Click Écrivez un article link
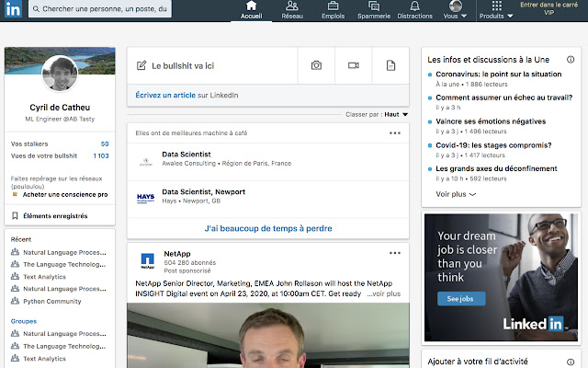This screenshot has height=368, width=588. (x=165, y=95)
